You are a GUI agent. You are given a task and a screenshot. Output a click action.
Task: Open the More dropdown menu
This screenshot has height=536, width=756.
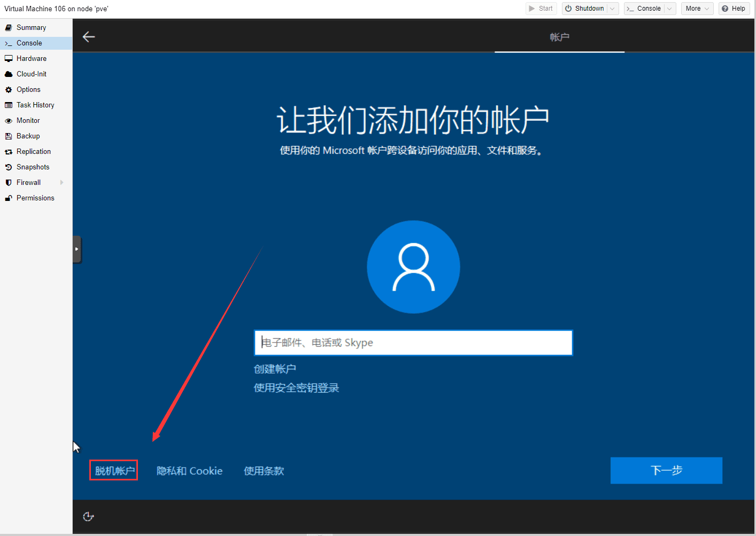[x=697, y=9]
